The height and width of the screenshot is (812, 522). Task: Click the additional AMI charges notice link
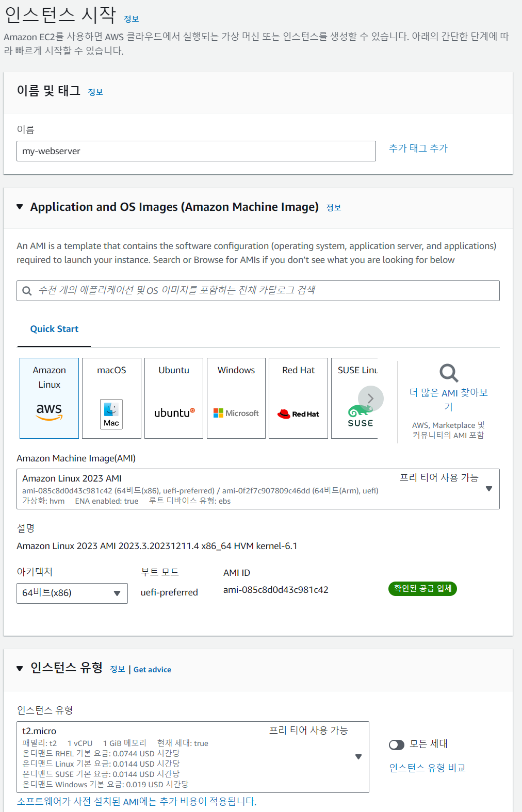[137, 802]
